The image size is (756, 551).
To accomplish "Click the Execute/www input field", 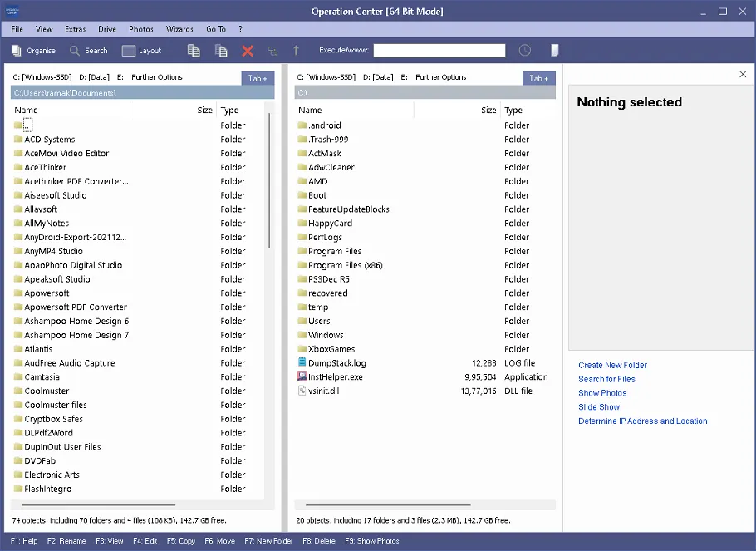I will [439, 50].
